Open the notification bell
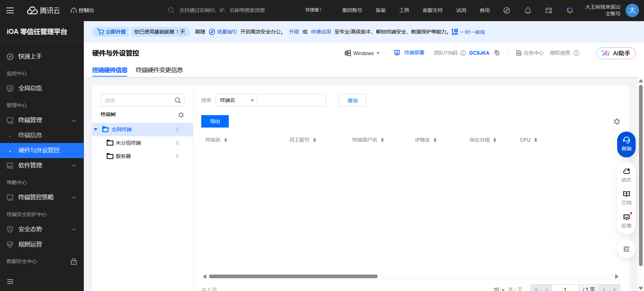 click(528, 10)
